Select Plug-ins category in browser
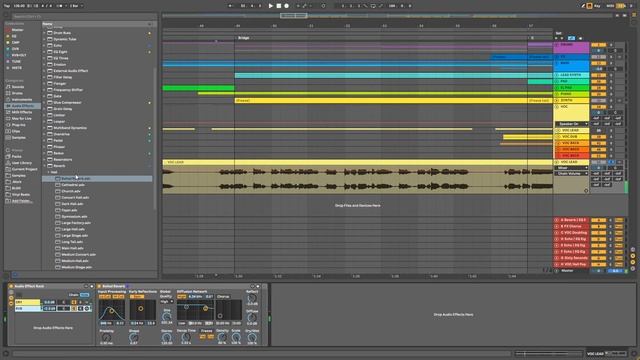 [18, 125]
